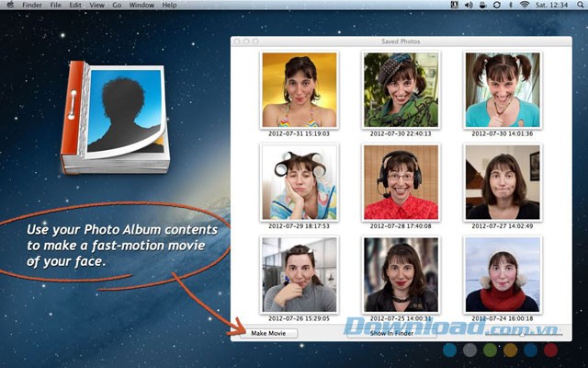The image size is (588, 368).
Task: Click the coffee cup menu bar icon
Action: click(x=483, y=5)
